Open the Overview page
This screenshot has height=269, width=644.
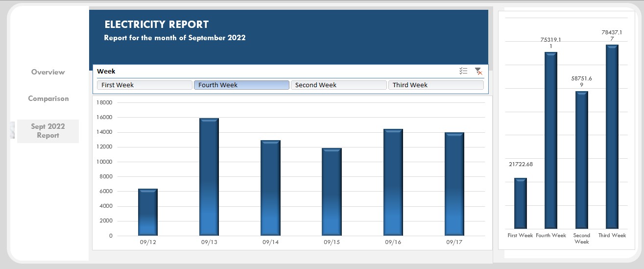[48, 72]
